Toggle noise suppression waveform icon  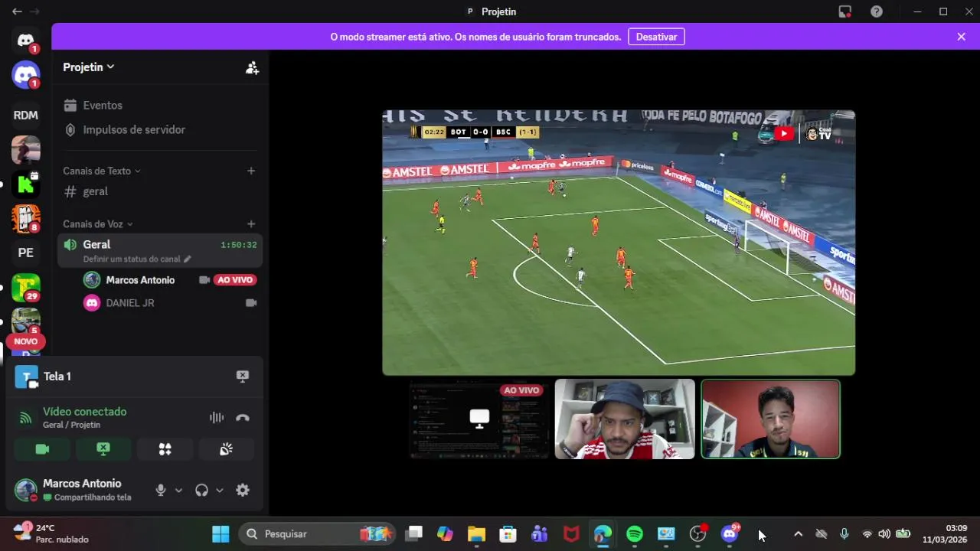(x=217, y=418)
